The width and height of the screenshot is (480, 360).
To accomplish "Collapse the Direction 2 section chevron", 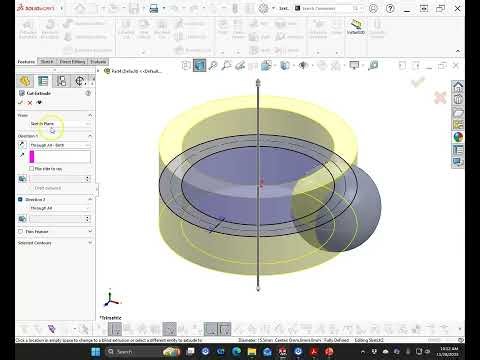I will point(90,199).
